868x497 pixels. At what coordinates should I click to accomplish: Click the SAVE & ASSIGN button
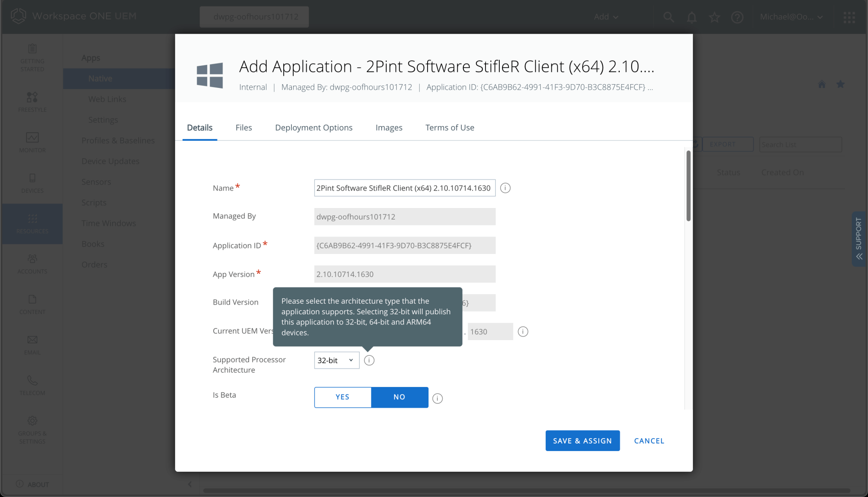(x=582, y=441)
